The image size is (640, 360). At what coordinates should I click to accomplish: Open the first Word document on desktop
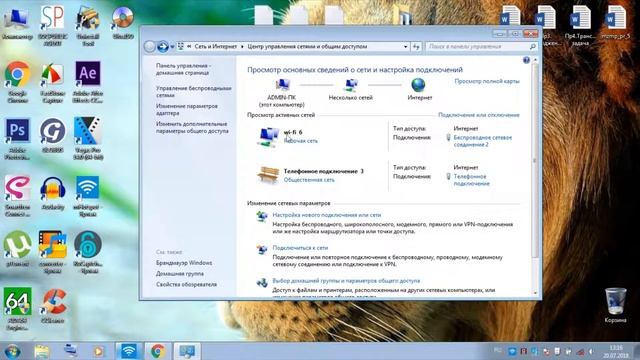click(510, 18)
